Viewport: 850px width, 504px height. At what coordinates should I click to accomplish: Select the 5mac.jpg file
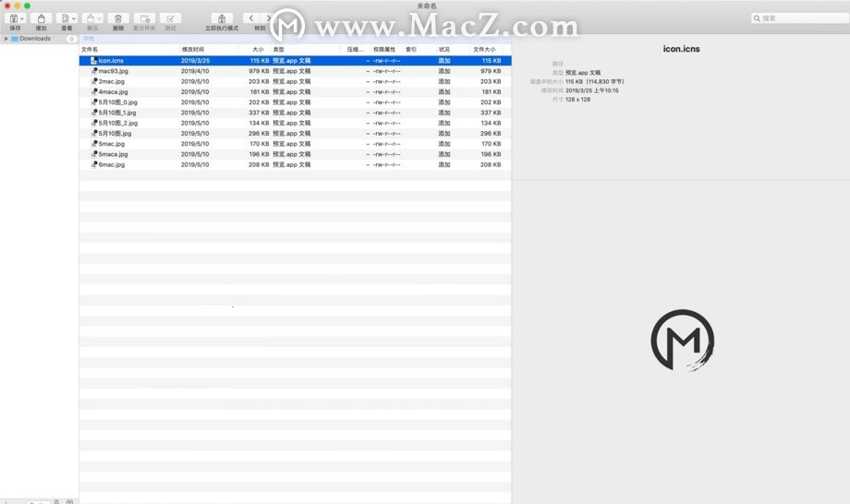coord(111,143)
